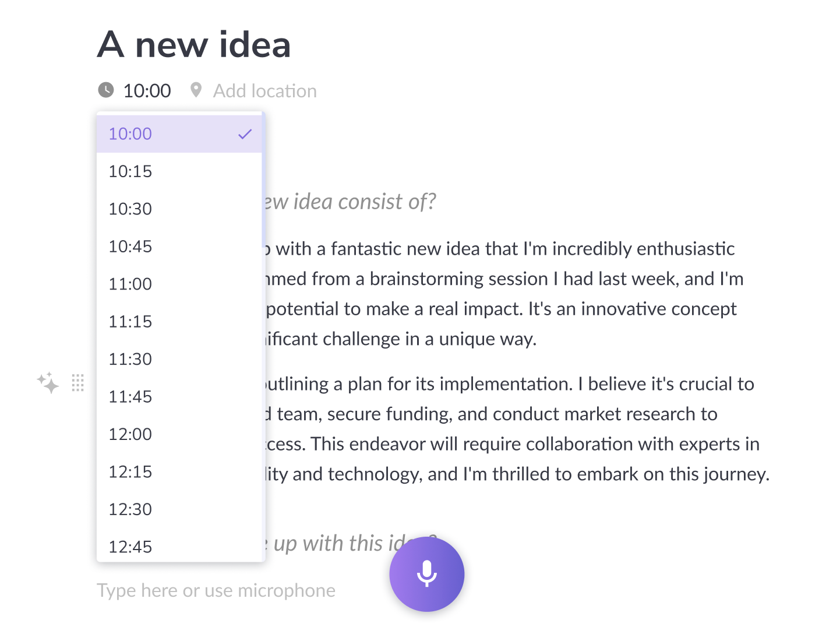Pick the 12:00 time entry
The width and height of the screenshot is (840, 641).
[130, 434]
